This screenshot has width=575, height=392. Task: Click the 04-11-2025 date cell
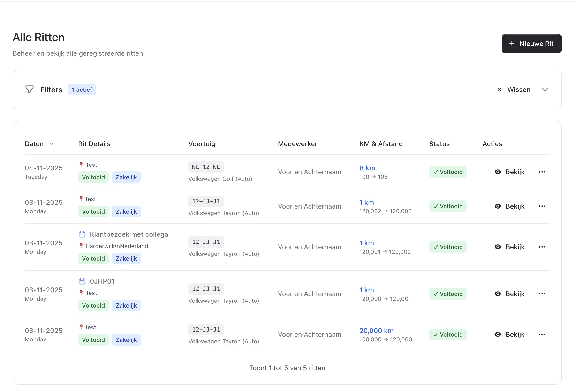44,172
